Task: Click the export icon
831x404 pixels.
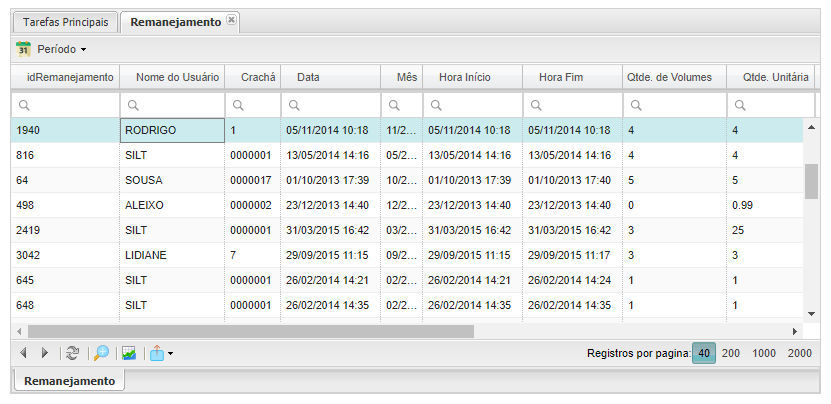Action: coord(157,353)
